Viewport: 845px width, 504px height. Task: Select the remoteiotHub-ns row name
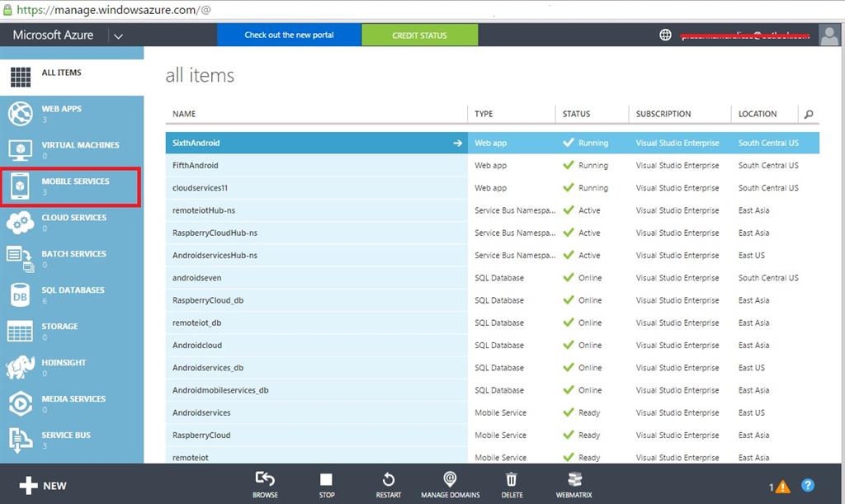point(204,210)
